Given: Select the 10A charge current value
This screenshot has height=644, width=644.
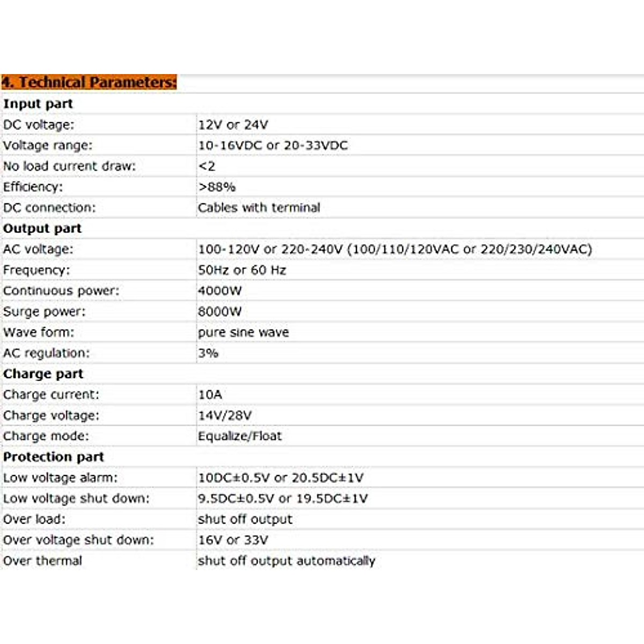Looking at the screenshot, I should click(210, 394).
